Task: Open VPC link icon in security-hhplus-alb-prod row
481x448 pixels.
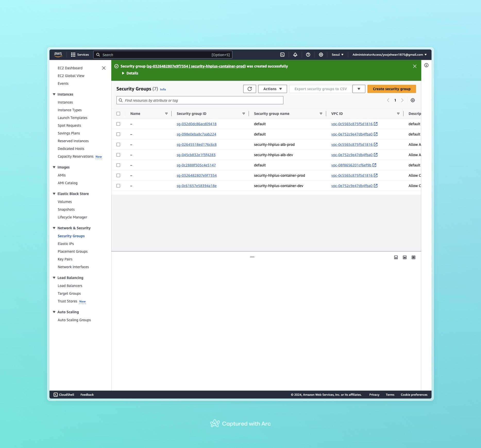Action: [x=376, y=145]
